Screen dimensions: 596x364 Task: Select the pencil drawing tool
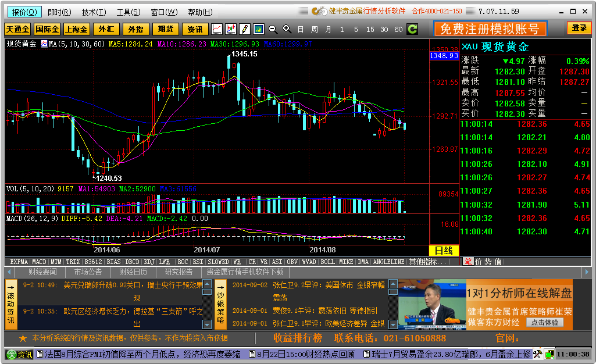pyautogui.click(x=245, y=29)
